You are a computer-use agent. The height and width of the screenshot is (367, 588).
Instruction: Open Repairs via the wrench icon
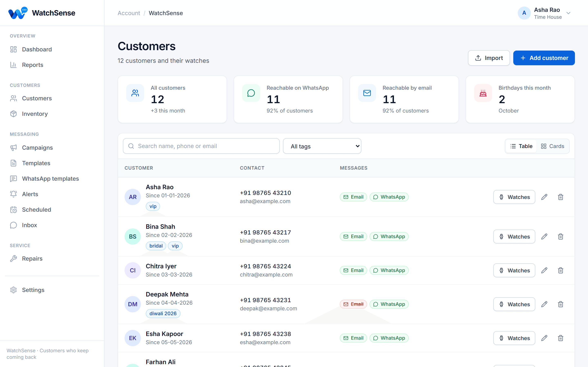[13, 259]
